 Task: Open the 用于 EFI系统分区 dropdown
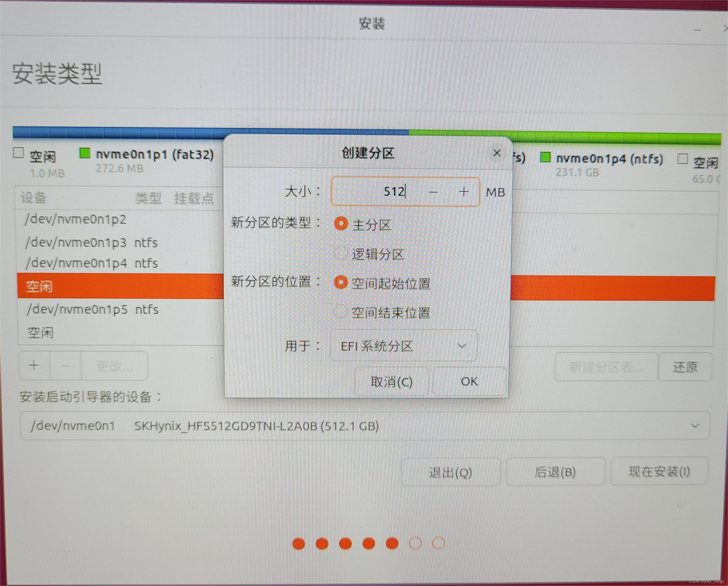404,346
